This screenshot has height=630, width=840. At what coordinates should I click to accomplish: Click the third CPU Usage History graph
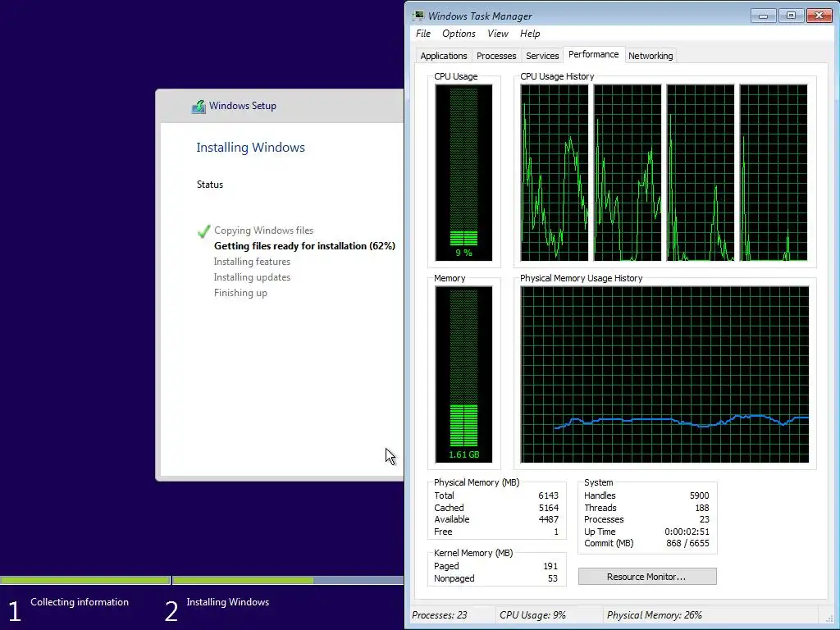pyautogui.click(x=701, y=172)
